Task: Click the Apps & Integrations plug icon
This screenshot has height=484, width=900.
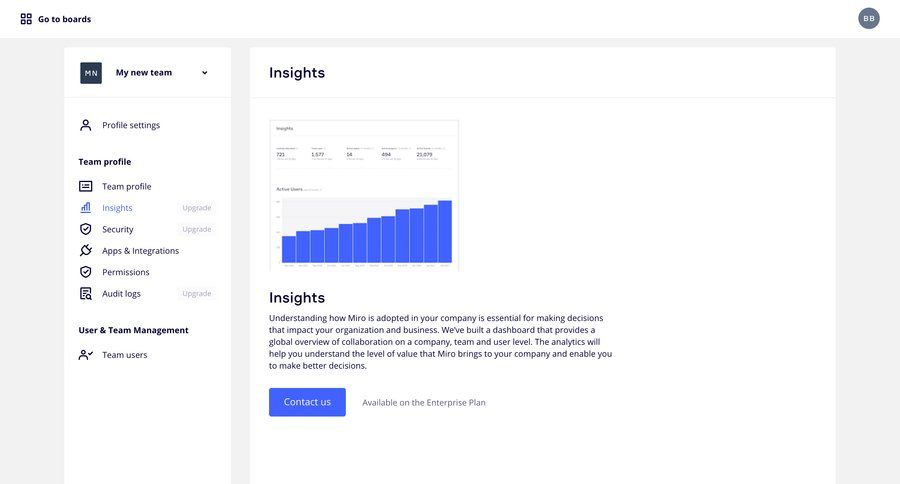Action: point(86,250)
